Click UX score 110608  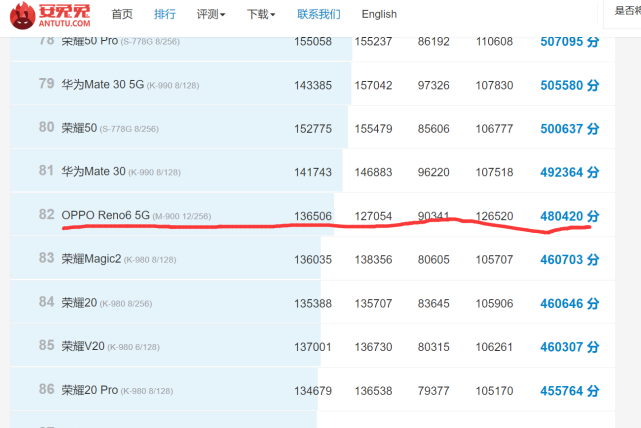pyautogui.click(x=494, y=41)
